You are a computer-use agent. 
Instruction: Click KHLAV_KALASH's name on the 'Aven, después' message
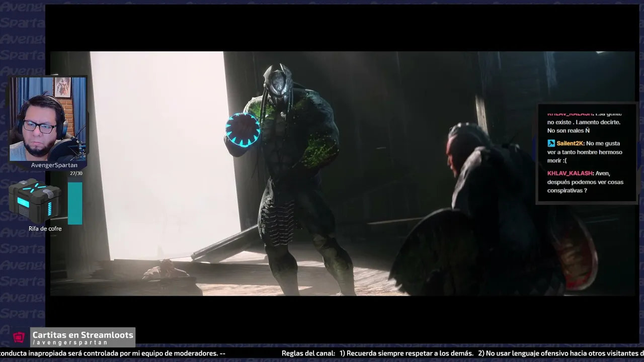[x=571, y=173]
